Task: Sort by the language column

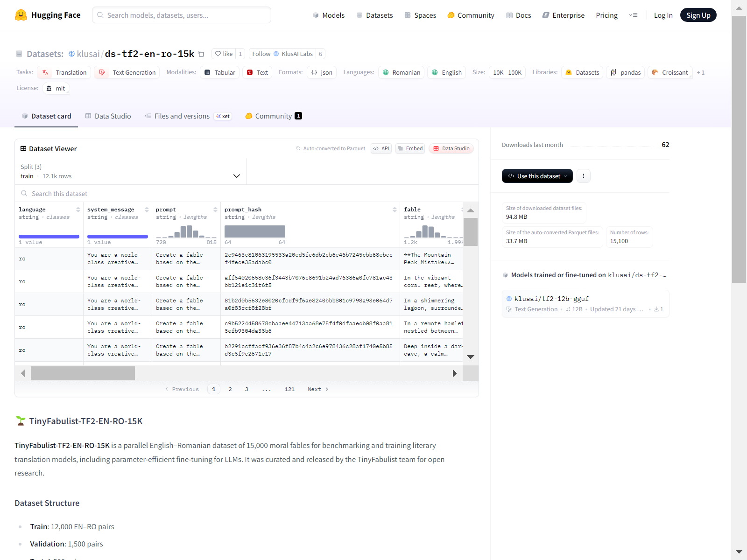Action: [x=78, y=210]
